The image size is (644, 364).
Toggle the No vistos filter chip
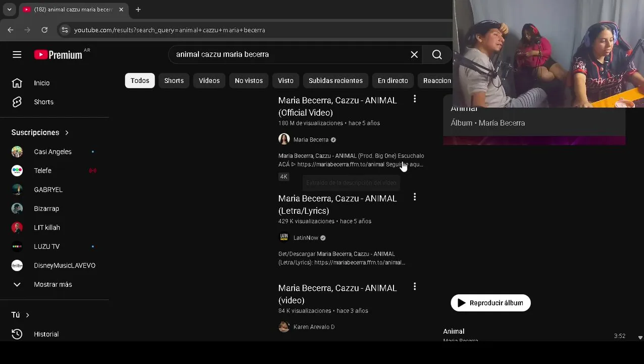tap(249, 81)
